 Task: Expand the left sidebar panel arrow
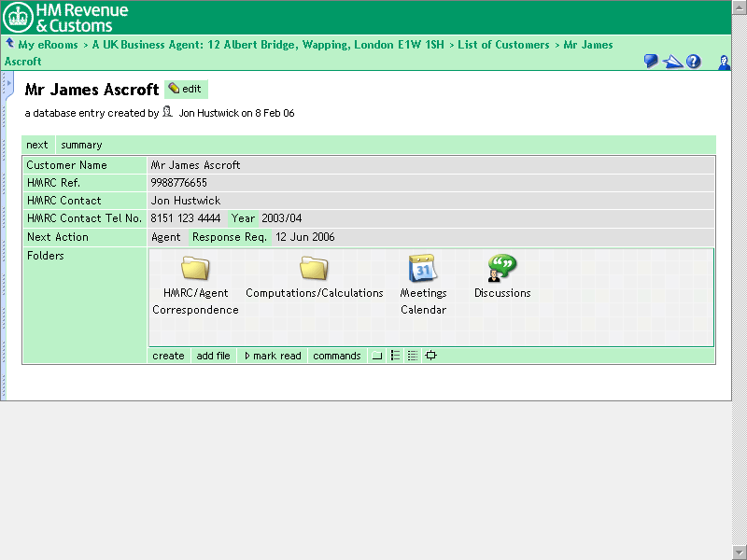coord(5,85)
